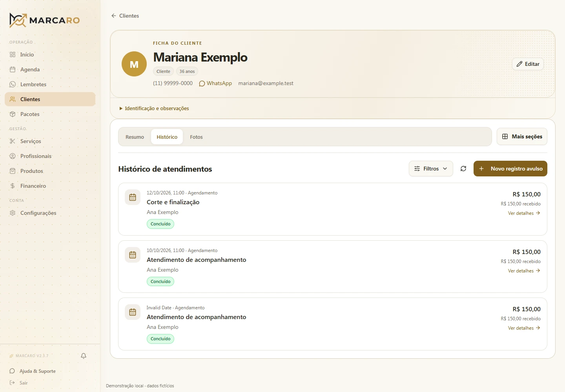Image resolution: width=565 pixels, height=392 pixels.
Task: Click Sair to log out
Action: click(19, 383)
